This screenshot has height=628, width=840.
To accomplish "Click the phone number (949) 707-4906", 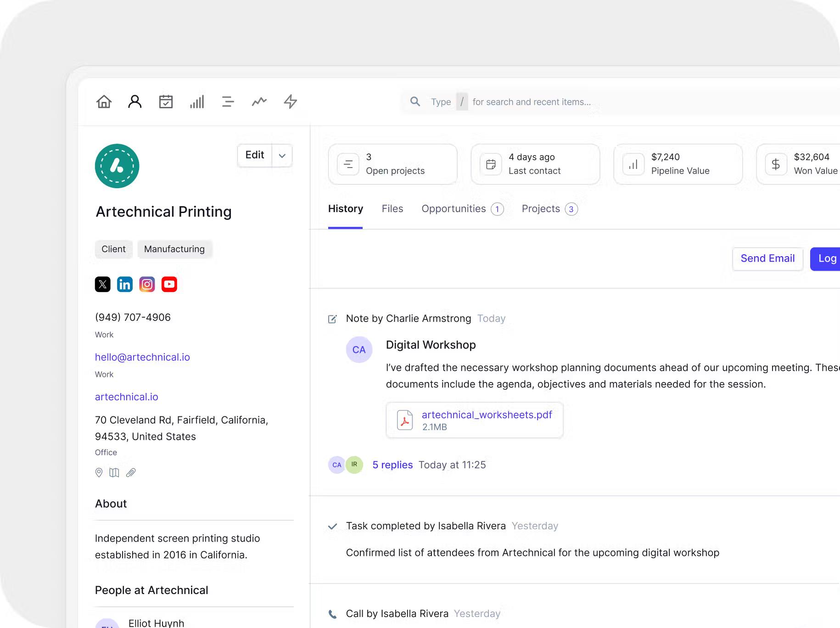I will click(x=133, y=318).
